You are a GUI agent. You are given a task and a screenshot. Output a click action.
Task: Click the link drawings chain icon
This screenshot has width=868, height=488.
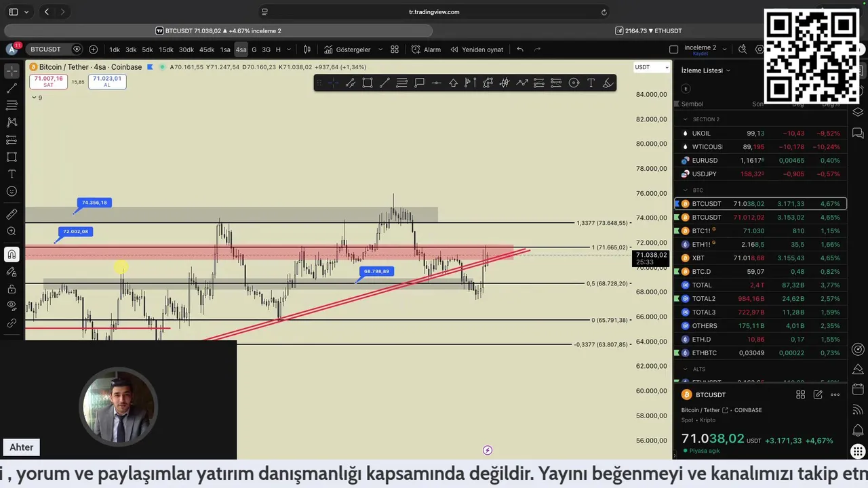tap(12, 323)
